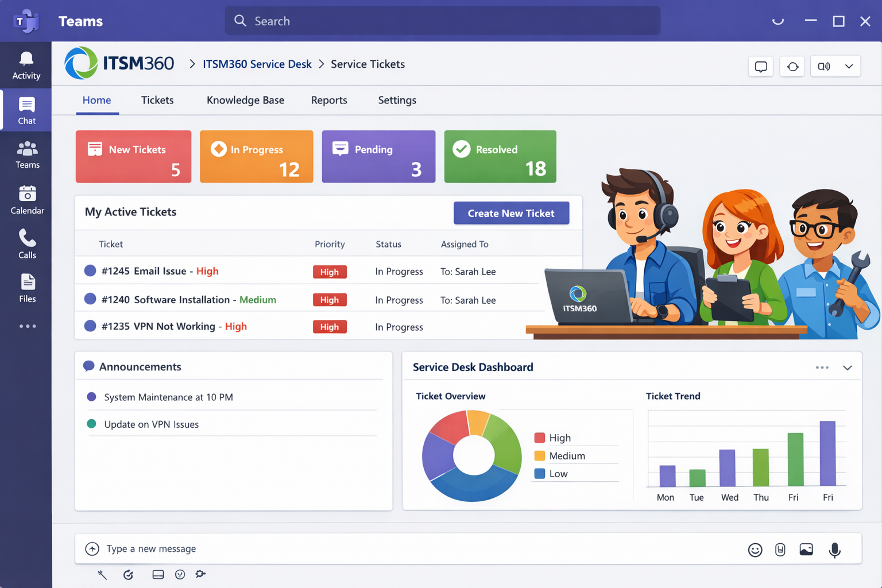
Task: Switch to the Knowledge Base tab
Action: pos(245,100)
